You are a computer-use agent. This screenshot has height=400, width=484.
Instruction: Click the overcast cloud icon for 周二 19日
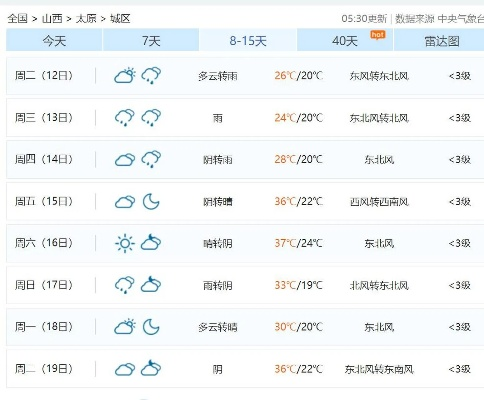click(x=125, y=369)
